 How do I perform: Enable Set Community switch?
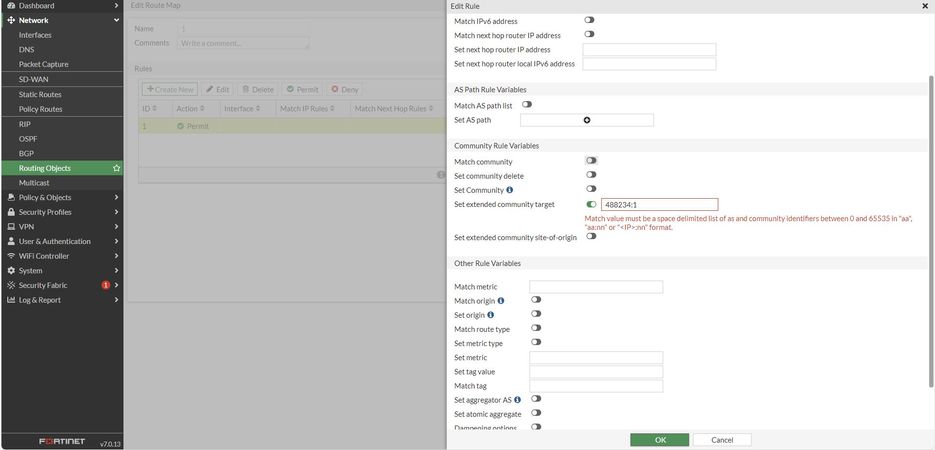[591, 189]
